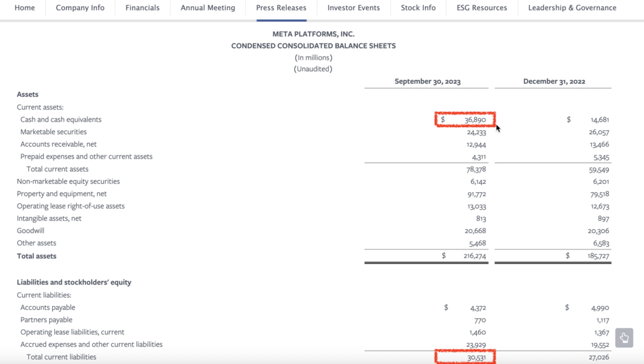
Task: Click "Accrued expenses and other current liabilities" label
Action: (x=92, y=344)
